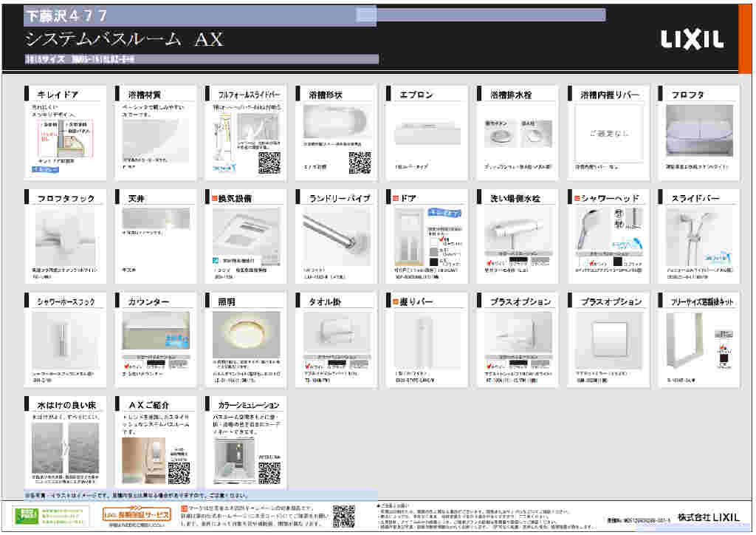Click QR code in 浴槽形状 card
The height and width of the screenshot is (535, 756).
pos(360,162)
